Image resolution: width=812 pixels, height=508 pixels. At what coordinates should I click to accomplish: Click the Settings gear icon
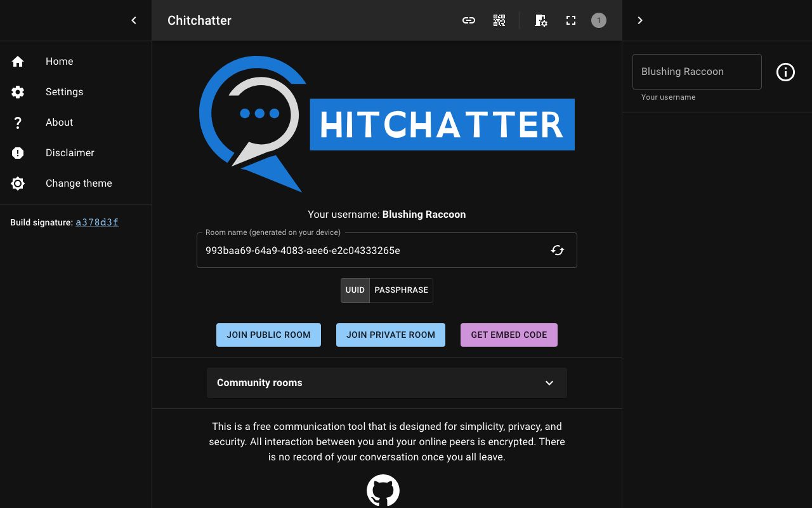(18, 92)
